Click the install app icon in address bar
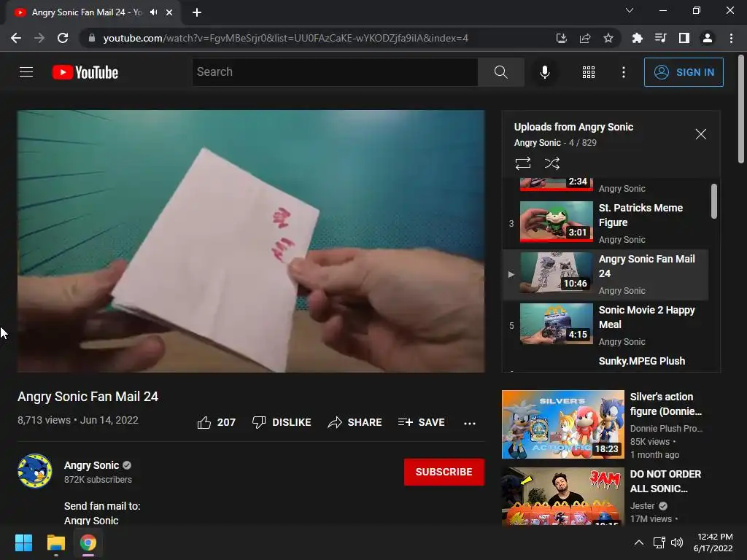The height and width of the screenshot is (560, 747). coord(561,38)
